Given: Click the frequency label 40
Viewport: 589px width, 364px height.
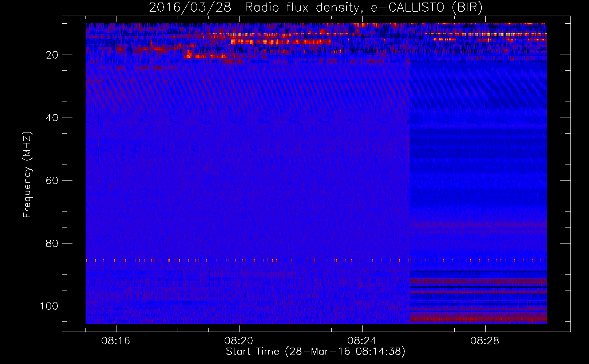Looking at the screenshot, I should point(52,118).
